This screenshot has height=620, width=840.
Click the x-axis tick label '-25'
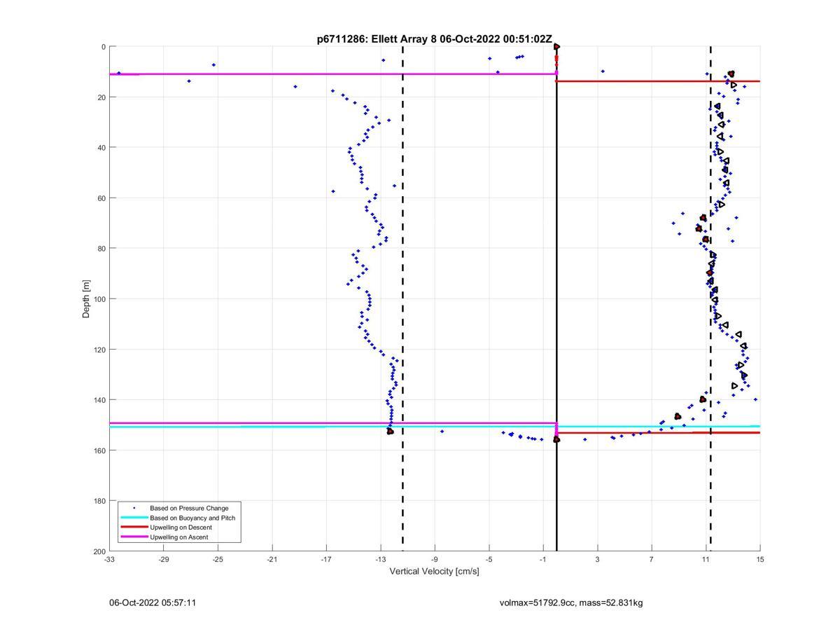coord(218,559)
